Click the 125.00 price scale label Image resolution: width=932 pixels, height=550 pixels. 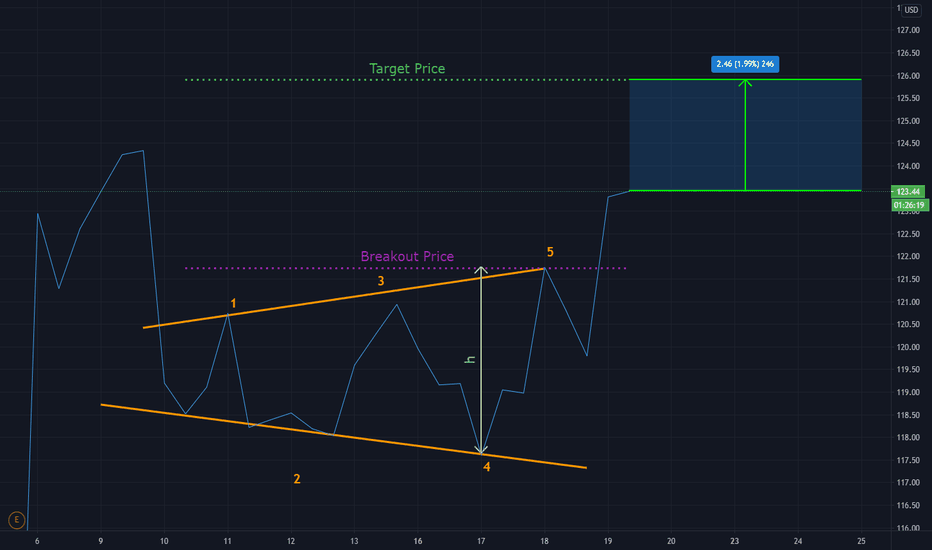(x=908, y=121)
